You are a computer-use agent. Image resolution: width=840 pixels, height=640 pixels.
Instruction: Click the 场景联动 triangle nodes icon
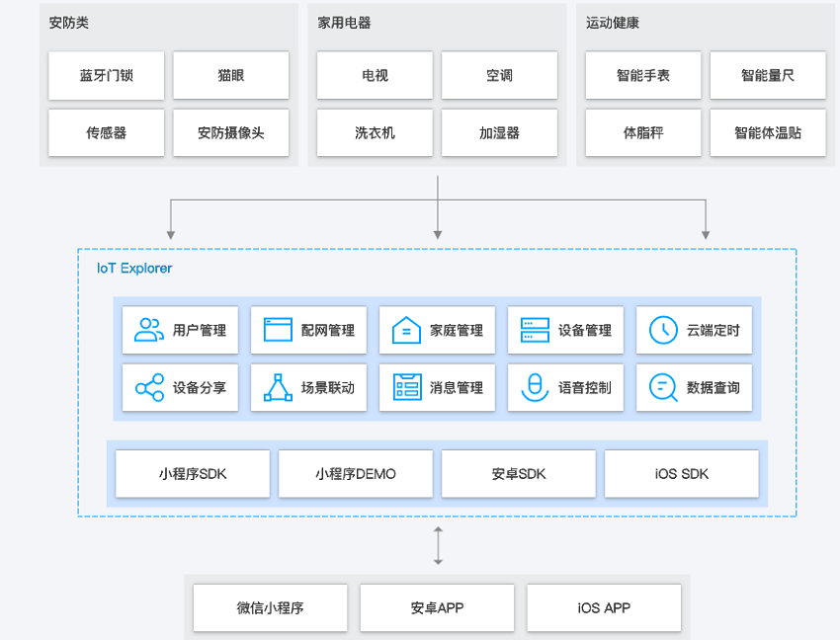[278, 388]
